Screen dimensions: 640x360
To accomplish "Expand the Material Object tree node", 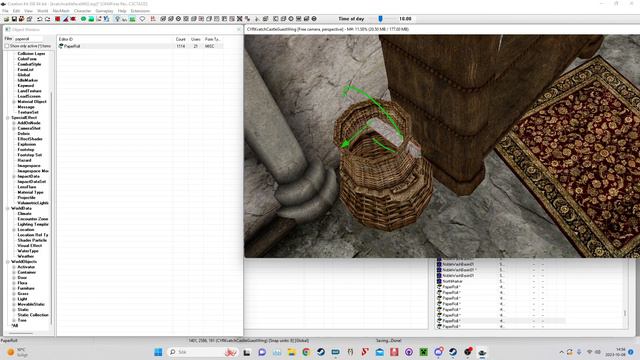I will [14, 102].
